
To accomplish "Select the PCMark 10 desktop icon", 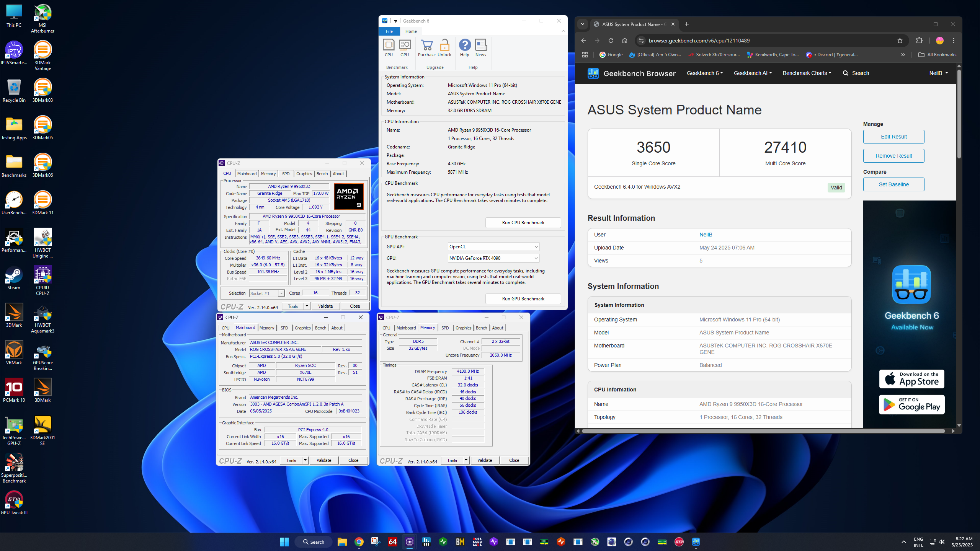I will pyautogui.click(x=14, y=391).
